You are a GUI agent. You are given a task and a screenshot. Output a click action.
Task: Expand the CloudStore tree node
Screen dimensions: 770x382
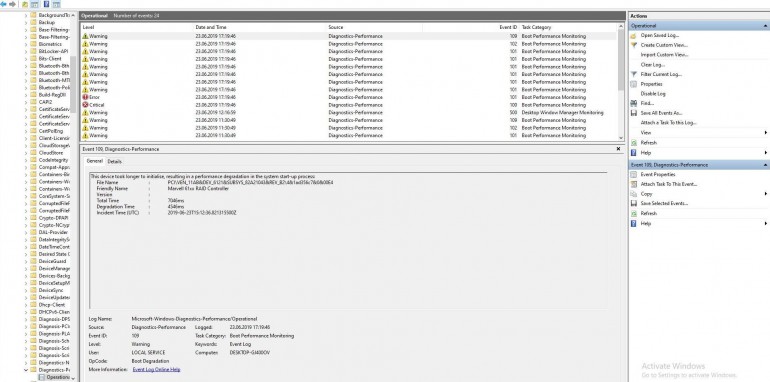point(26,153)
